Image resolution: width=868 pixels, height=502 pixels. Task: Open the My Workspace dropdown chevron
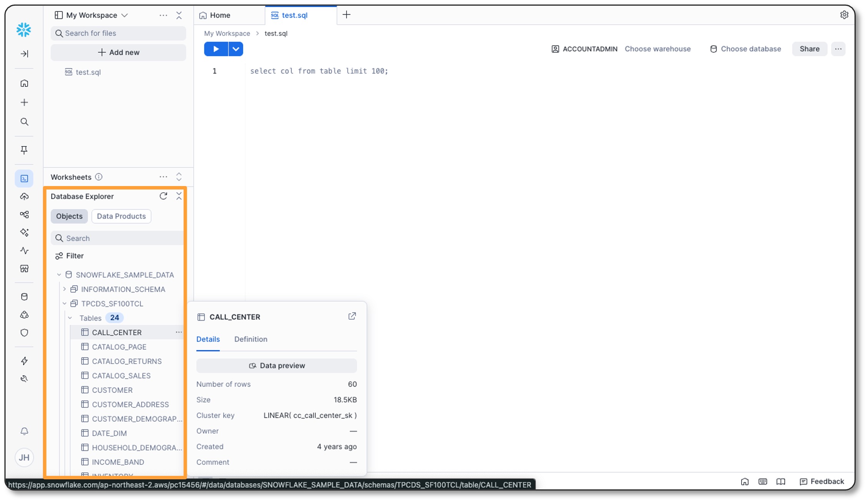pyautogui.click(x=124, y=15)
